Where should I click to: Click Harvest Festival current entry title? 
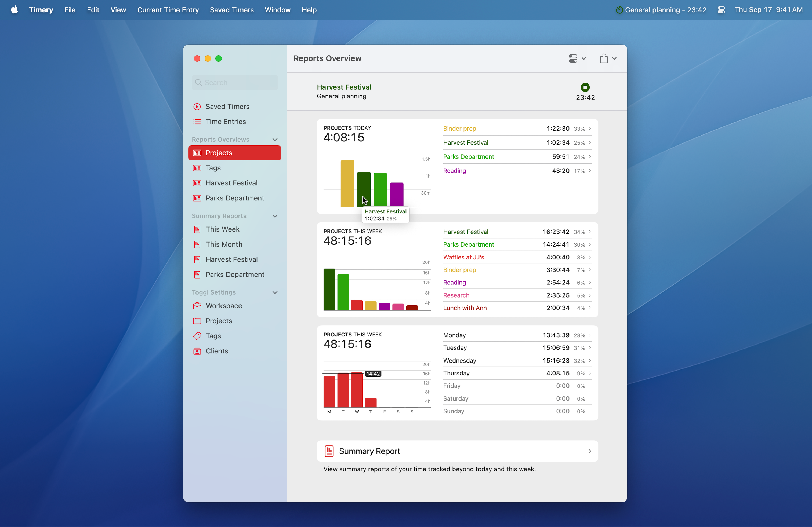[344, 87]
